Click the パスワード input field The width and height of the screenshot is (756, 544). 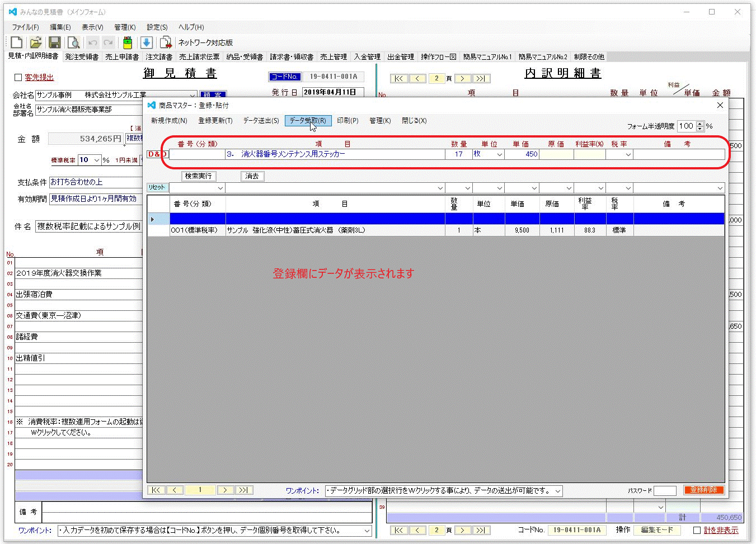[665, 490]
